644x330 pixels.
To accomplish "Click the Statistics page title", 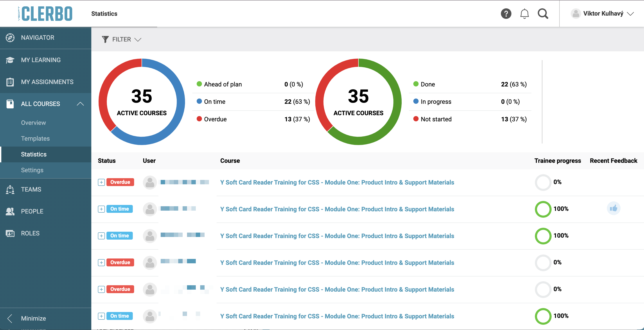I will point(104,14).
